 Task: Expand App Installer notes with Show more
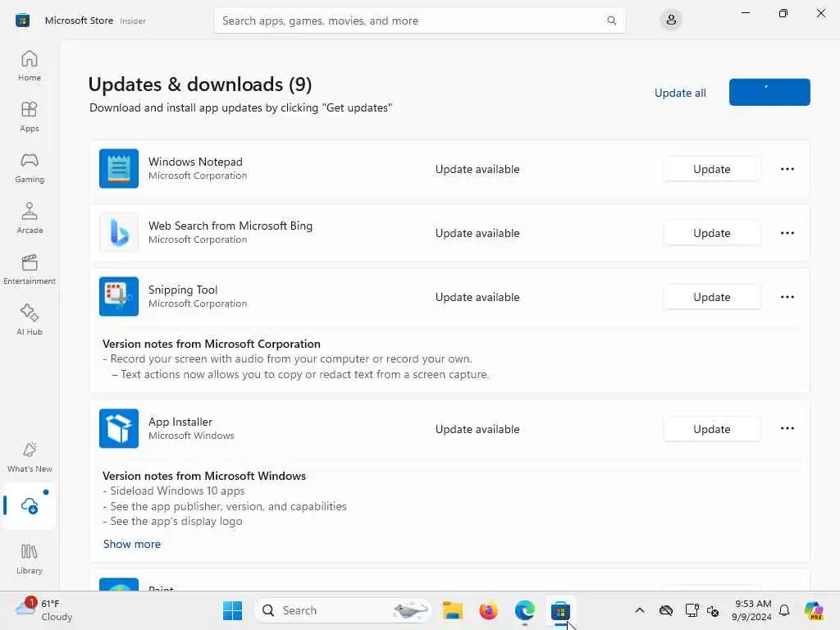[x=132, y=544]
